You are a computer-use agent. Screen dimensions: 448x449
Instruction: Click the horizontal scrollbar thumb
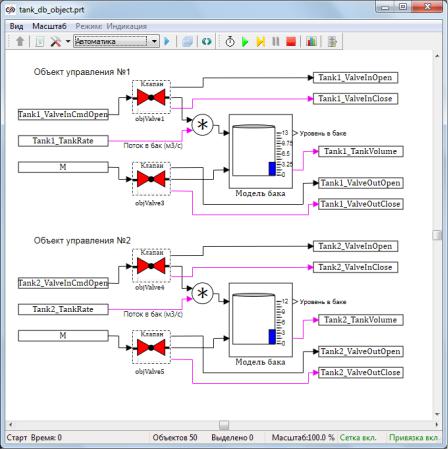(224, 425)
